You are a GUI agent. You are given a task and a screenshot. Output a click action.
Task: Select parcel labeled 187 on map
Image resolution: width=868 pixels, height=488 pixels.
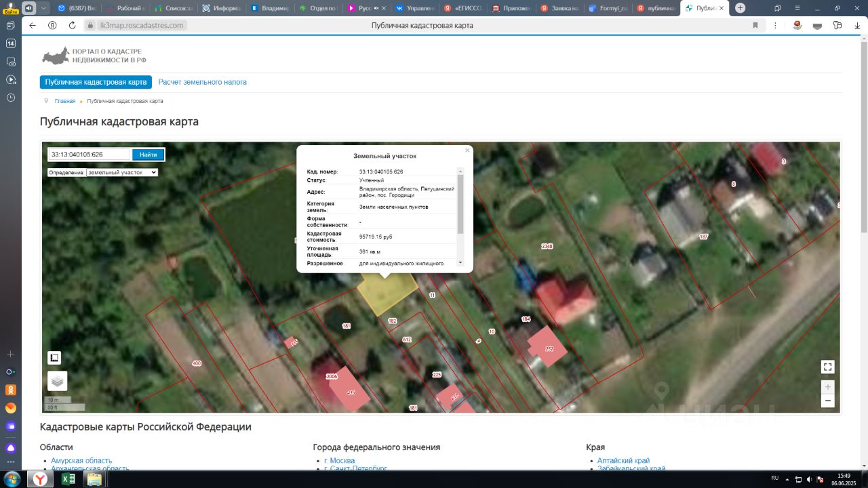click(x=703, y=237)
